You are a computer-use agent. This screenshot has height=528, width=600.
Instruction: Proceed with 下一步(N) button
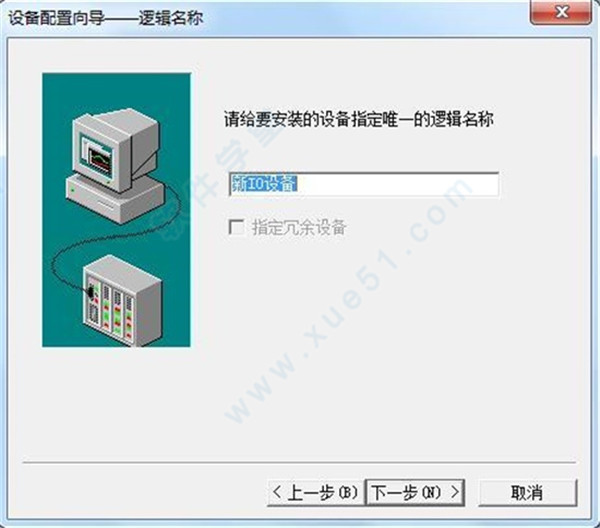click(415, 492)
